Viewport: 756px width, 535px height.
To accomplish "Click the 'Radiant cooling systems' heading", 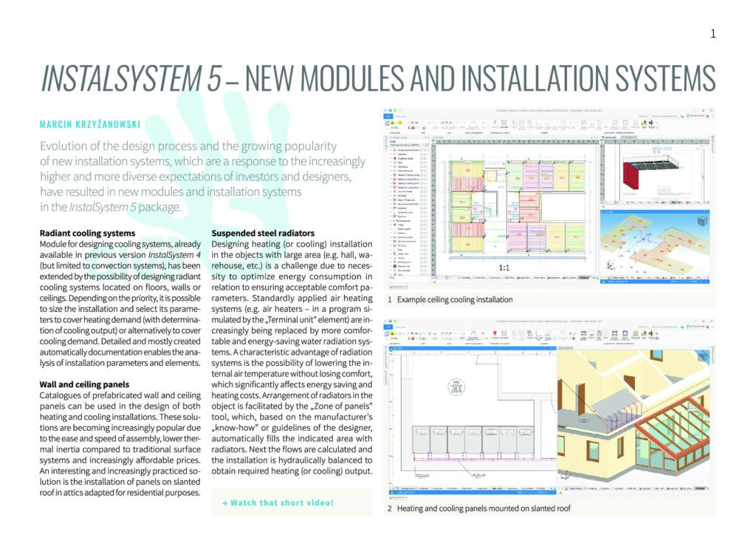I will (x=87, y=233).
